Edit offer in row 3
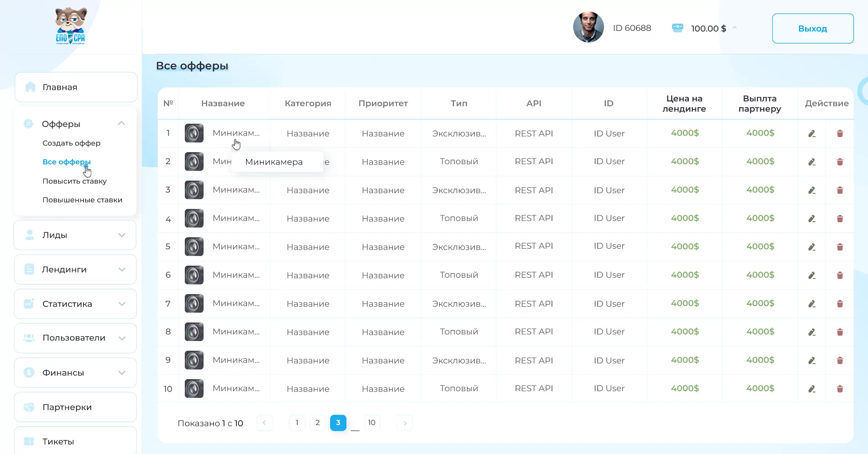 [812, 190]
